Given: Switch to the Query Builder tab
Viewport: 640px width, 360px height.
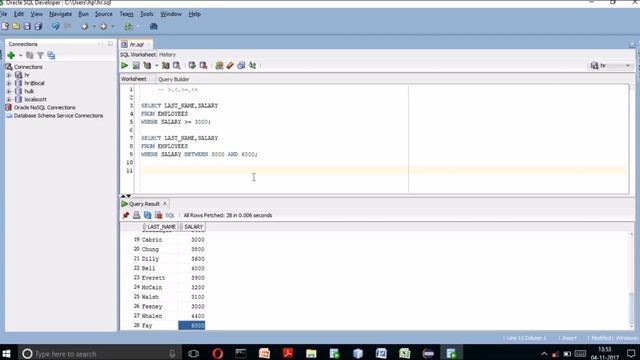Looking at the screenshot, I should (x=173, y=79).
